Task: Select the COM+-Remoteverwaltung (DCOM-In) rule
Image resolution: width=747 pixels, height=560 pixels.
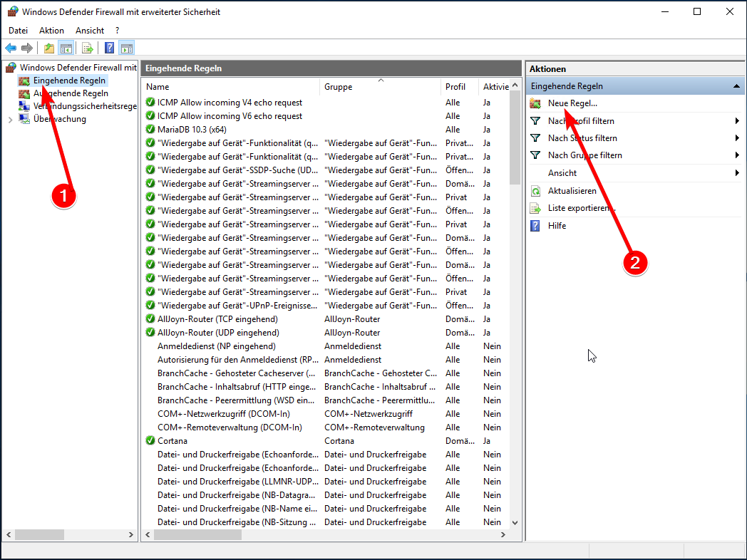Action: (325, 427)
